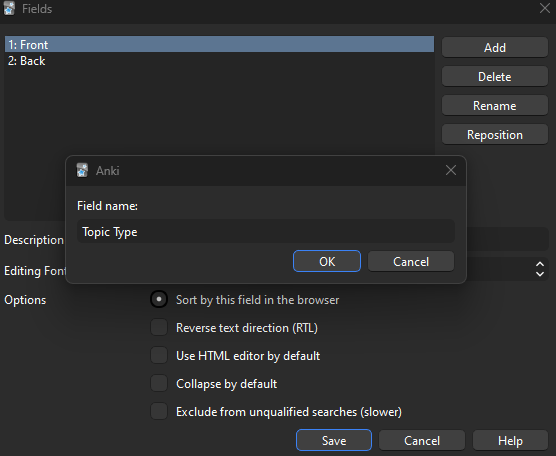The width and height of the screenshot is (556, 456).
Task: Check Use HTML editor by default
Action: [x=159, y=355]
